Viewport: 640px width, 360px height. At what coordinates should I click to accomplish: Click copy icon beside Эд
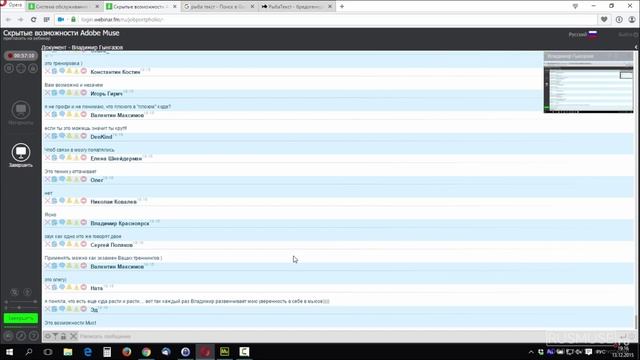pyautogui.click(x=55, y=309)
